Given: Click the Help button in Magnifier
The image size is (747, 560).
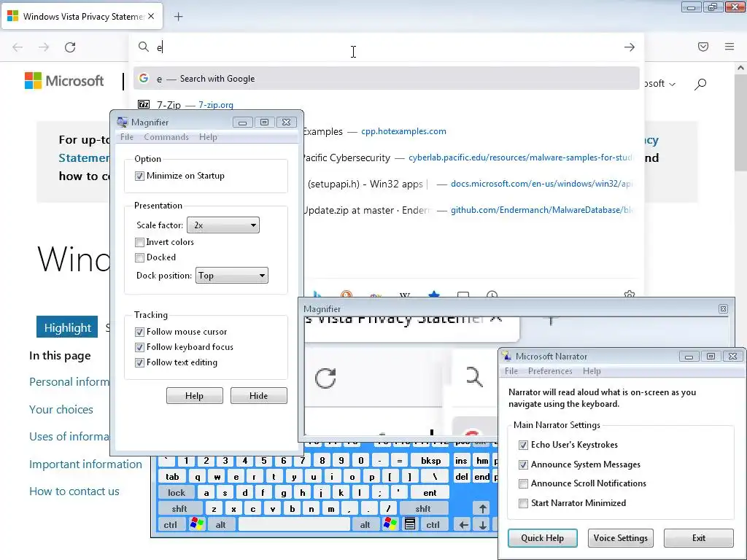Looking at the screenshot, I should pyautogui.click(x=194, y=396).
